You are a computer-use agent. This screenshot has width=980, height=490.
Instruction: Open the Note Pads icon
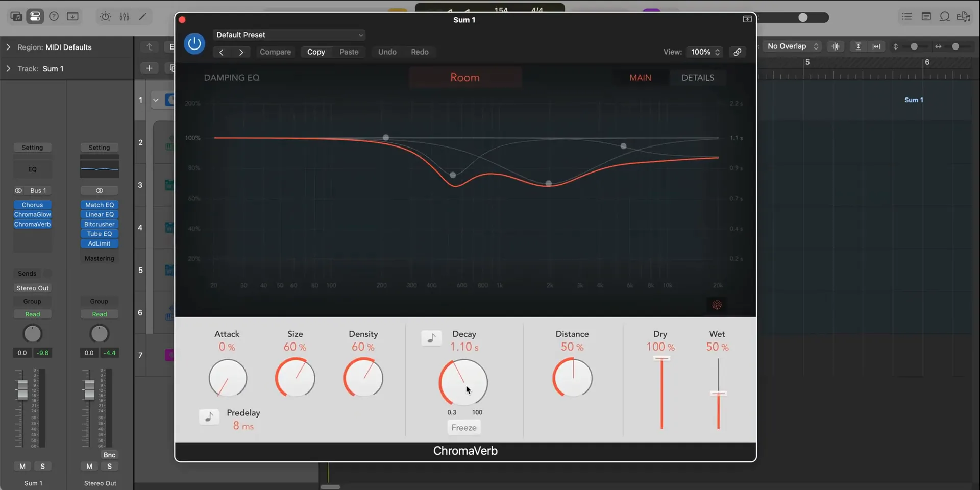tap(926, 16)
